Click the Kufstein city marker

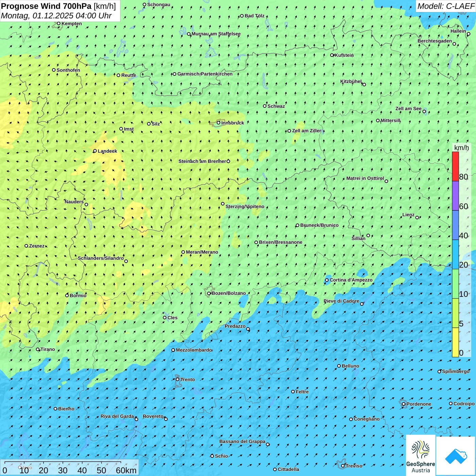click(332, 55)
